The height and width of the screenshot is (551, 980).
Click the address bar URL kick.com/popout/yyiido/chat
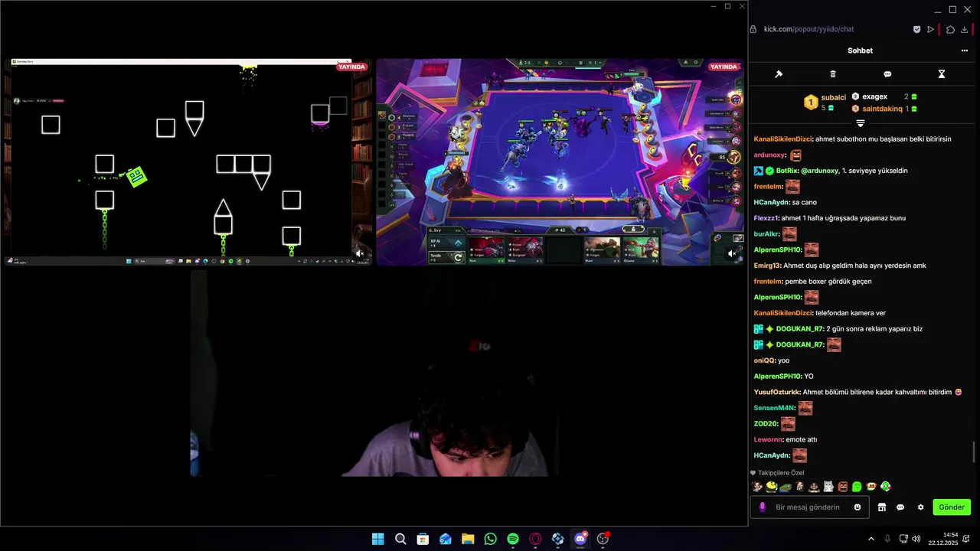tap(808, 29)
